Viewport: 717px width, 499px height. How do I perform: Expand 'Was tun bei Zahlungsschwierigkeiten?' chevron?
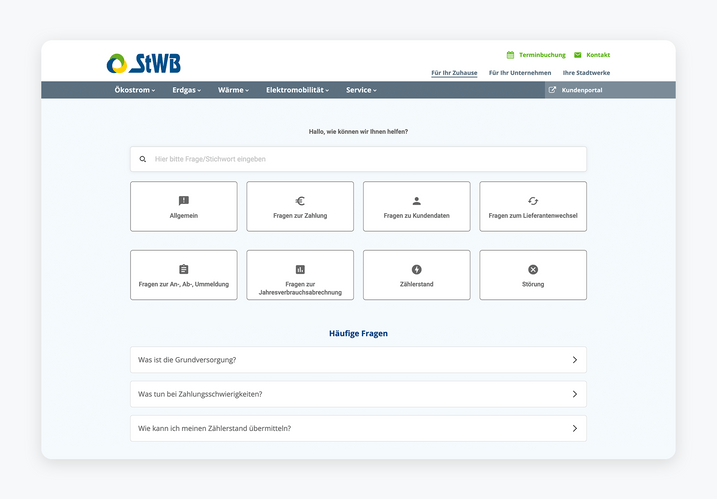[575, 394]
